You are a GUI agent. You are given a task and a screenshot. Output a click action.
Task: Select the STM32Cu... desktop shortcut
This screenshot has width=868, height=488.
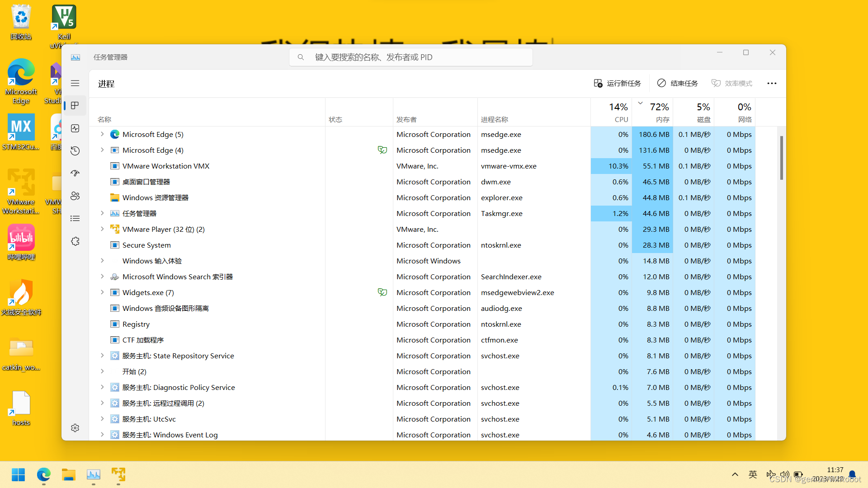point(21,132)
